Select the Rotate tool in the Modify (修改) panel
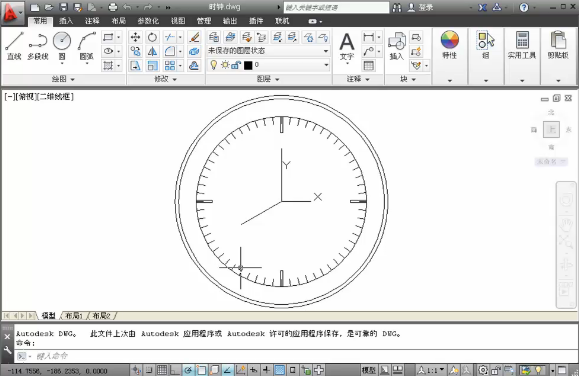This screenshot has width=579, height=376. click(x=152, y=37)
